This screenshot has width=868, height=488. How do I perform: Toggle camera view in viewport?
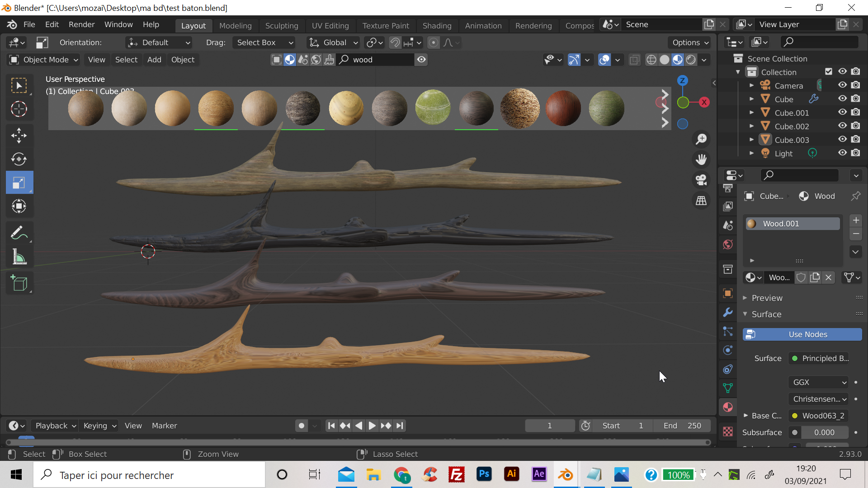701,180
